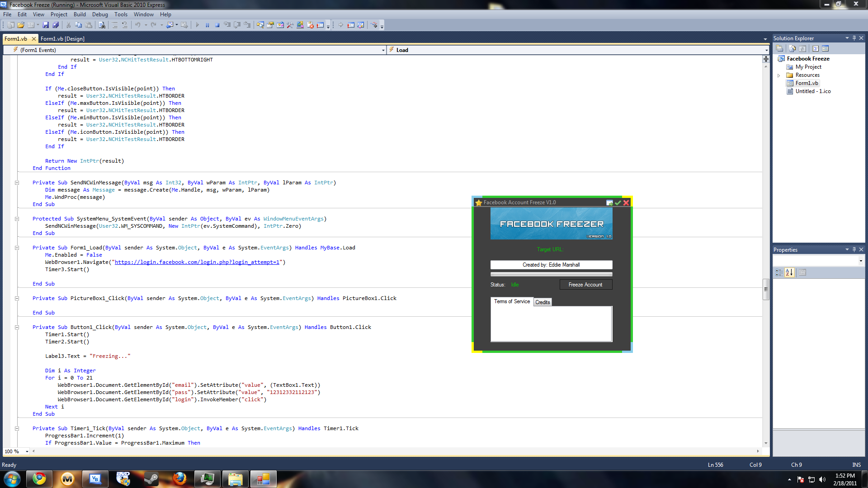Viewport: 868px width, 488px height.
Task: Open the Debug menu
Action: [x=100, y=14]
